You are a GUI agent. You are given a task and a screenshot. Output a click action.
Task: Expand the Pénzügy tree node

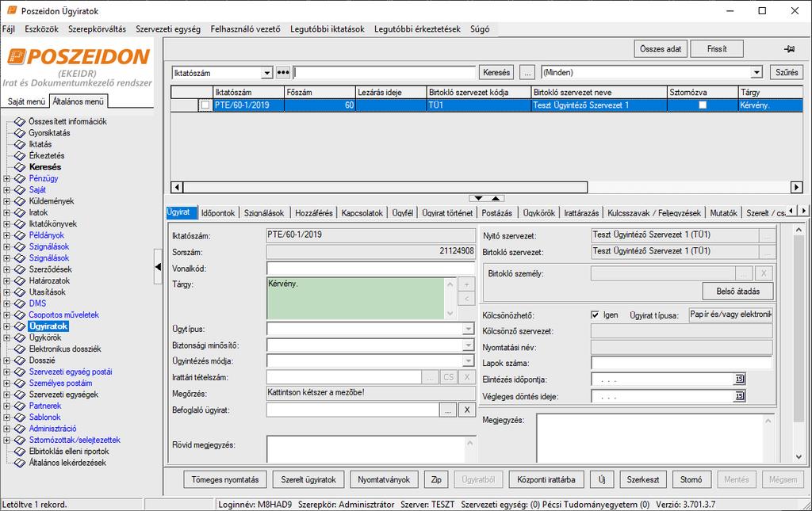pos(6,178)
